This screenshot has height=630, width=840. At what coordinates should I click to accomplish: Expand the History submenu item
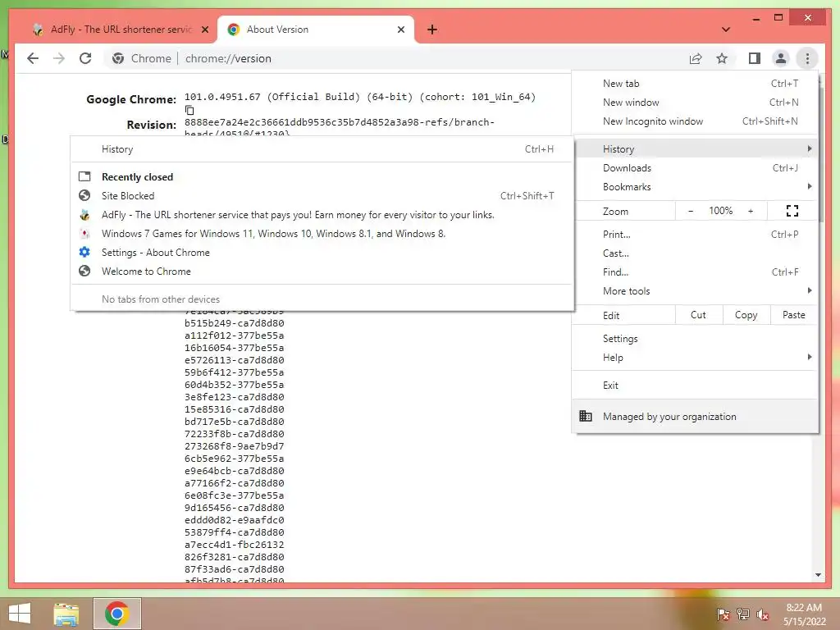[x=695, y=149]
